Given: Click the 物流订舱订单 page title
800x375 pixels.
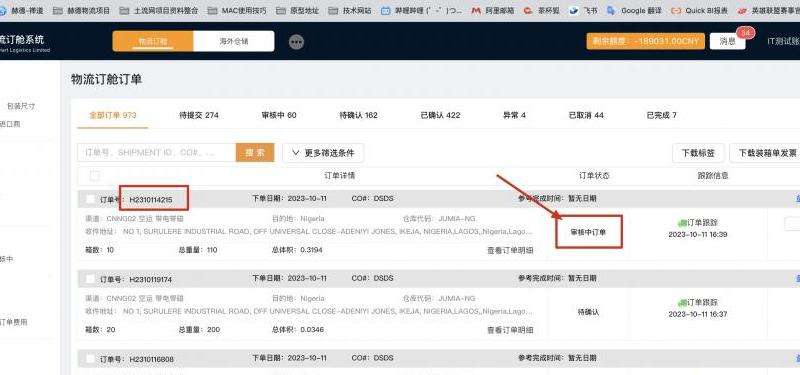Looking at the screenshot, I should click(106, 80).
